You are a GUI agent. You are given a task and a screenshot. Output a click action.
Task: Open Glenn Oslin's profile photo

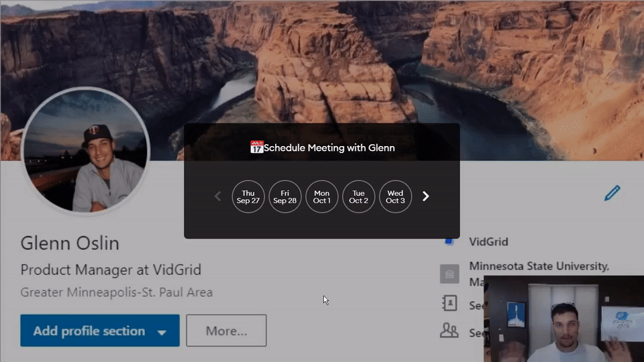point(85,151)
